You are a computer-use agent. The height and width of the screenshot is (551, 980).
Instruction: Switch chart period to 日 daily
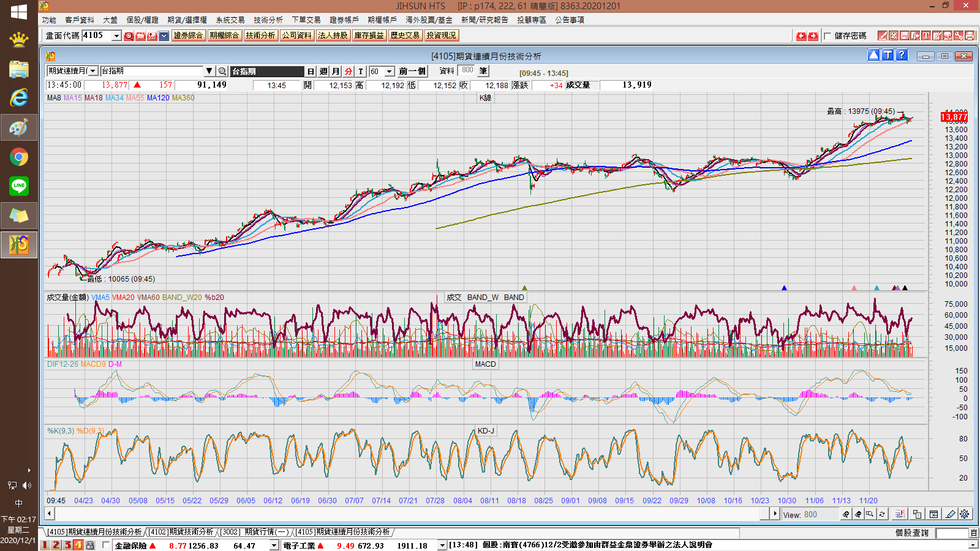pyautogui.click(x=311, y=71)
